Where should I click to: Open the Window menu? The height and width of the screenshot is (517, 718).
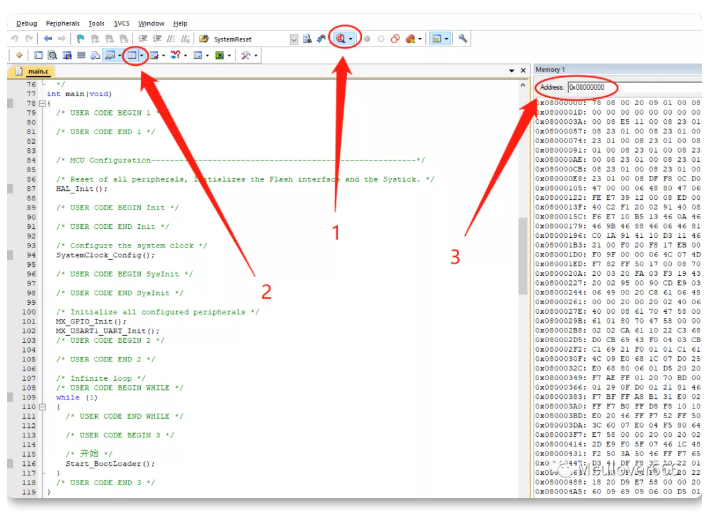pyautogui.click(x=151, y=23)
